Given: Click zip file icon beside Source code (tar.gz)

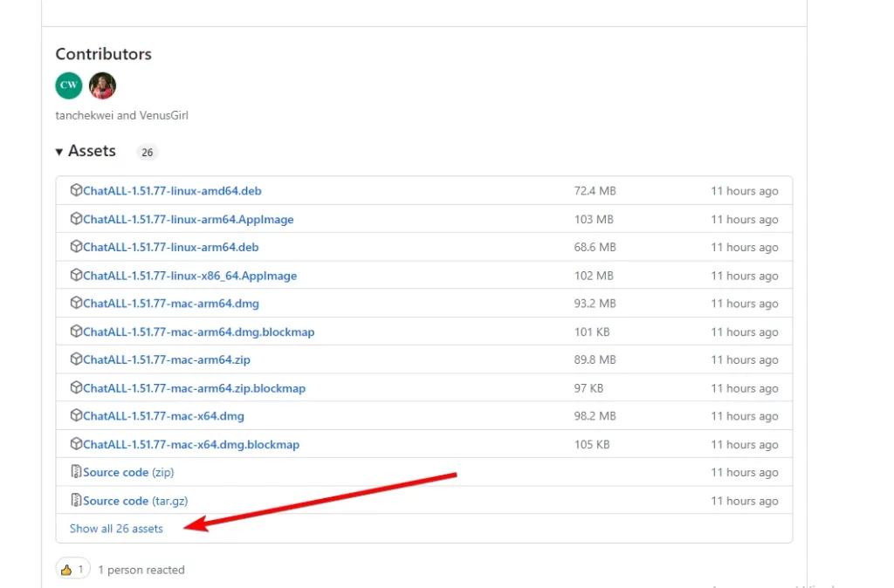Looking at the screenshot, I should [76, 500].
